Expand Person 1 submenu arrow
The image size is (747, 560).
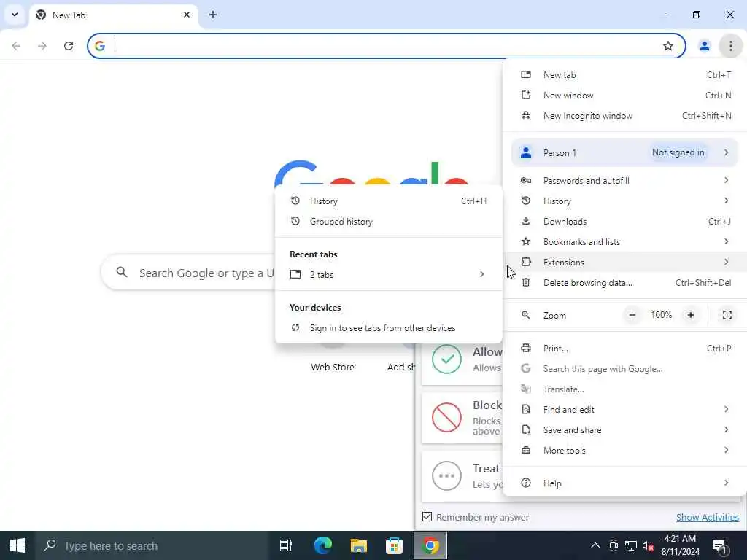pyautogui.click(x=726, y=152)
